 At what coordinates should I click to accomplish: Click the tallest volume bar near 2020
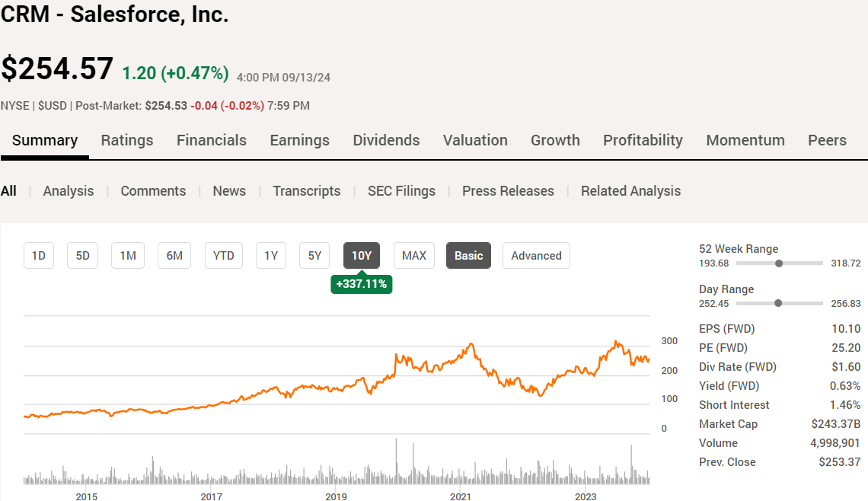pyautogui.click(x=396, y=461)
